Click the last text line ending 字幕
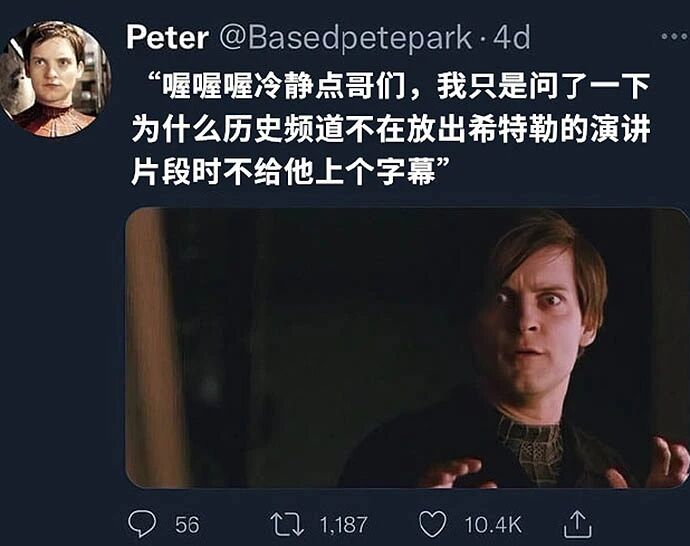The height and width of the screenshot is (546, 690). click(290, 172)
